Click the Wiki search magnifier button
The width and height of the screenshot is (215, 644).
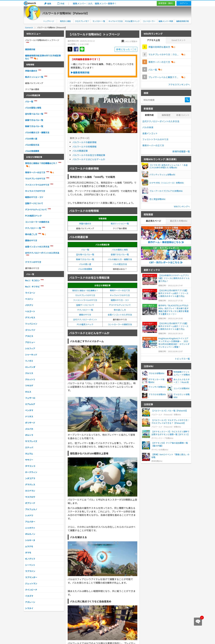[187, 100]
